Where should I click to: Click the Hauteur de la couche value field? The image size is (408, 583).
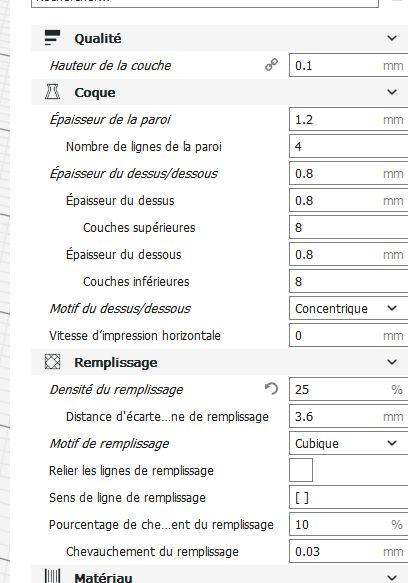click(x=348, y=65)
